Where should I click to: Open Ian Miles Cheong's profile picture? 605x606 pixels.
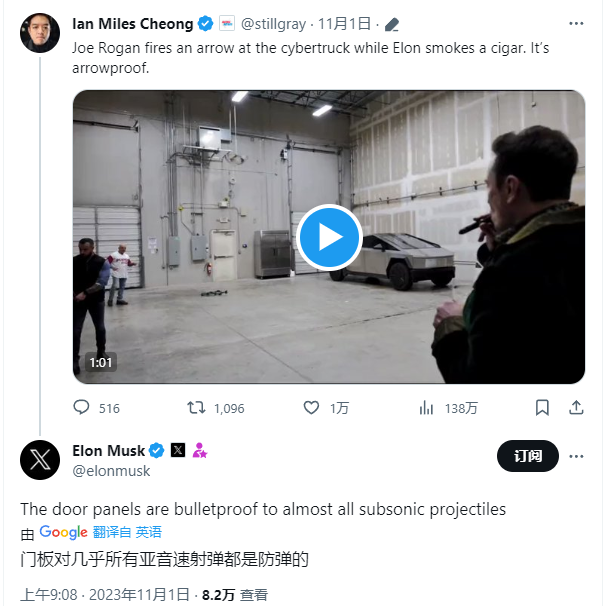(x=40, y=34)
